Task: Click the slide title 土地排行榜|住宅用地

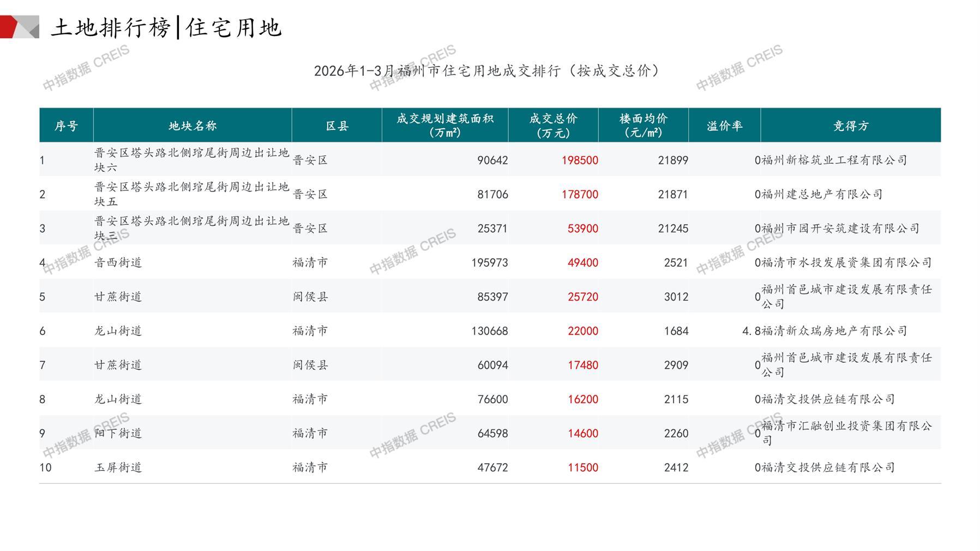Action: point(166,27)
